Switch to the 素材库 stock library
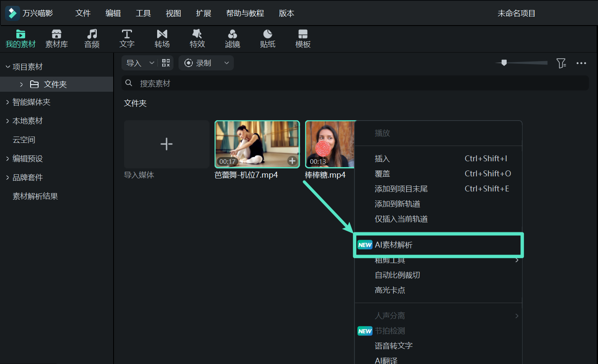This screenshot has height=364, width=598. [x=57, y=39]
